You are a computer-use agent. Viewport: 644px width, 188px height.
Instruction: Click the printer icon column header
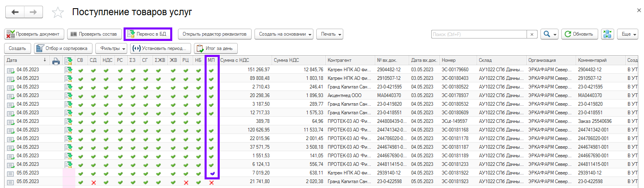point(56,61)
